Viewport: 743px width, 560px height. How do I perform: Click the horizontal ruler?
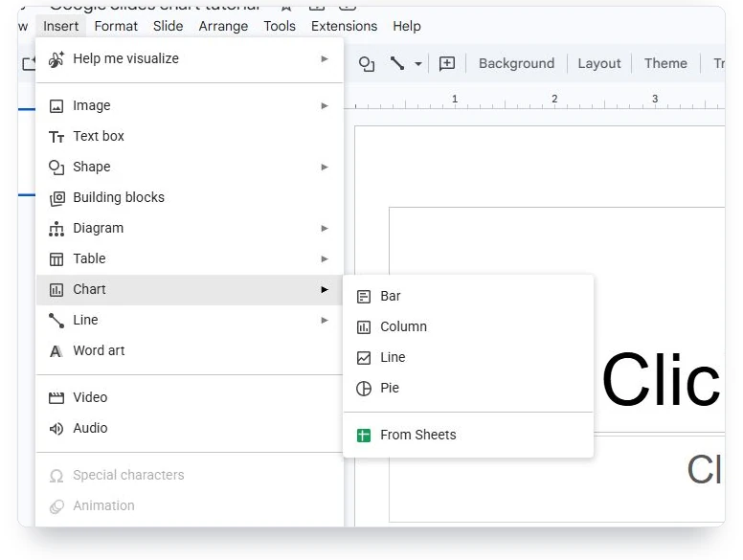534,101
